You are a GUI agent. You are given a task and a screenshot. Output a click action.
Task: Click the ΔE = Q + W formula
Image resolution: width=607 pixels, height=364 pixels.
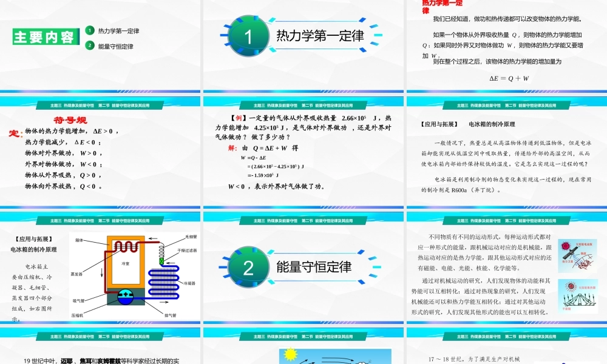click(x=509, y=78)
